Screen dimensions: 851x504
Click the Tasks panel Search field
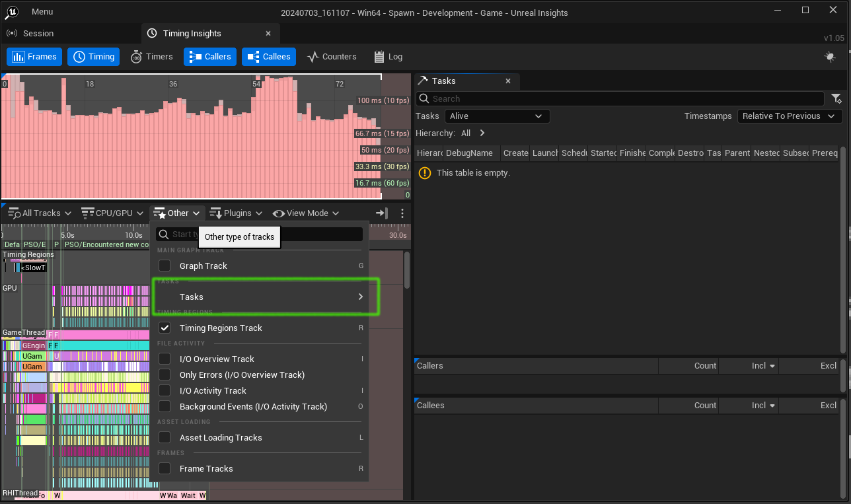[x=620, y=98]
